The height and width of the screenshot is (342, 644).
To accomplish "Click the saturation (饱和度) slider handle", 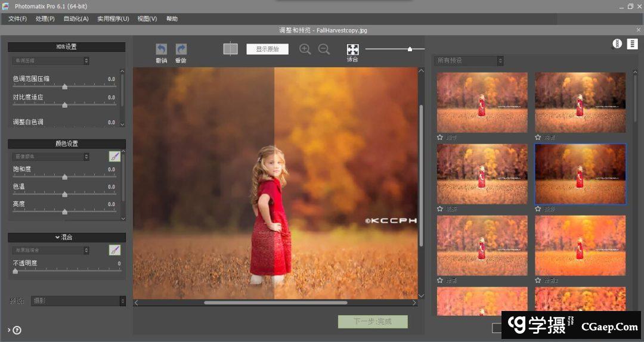I will (x=64, y=177).
